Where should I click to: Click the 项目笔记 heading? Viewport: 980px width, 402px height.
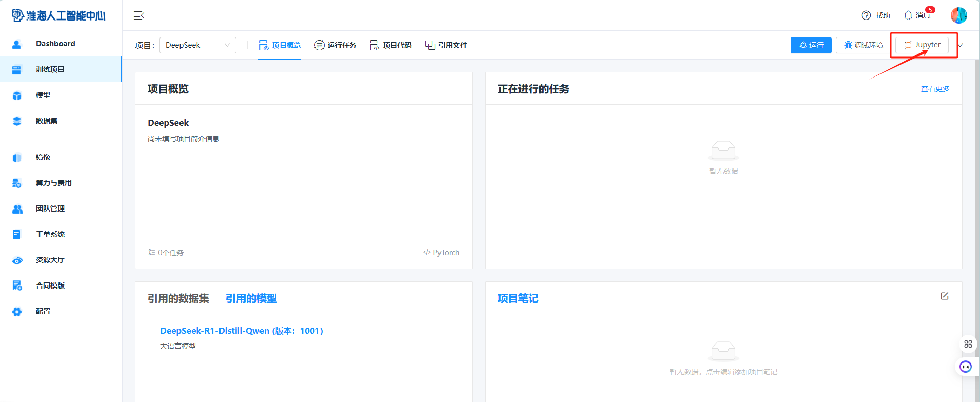(x=518, y=298)
